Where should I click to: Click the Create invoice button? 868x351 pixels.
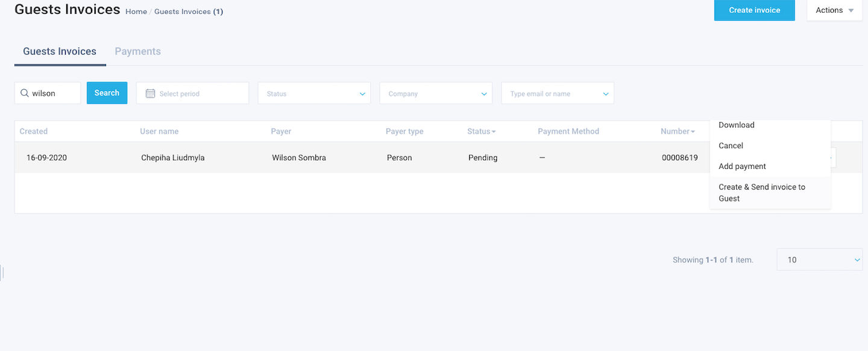pyautogui.click(x=755, y=10)
